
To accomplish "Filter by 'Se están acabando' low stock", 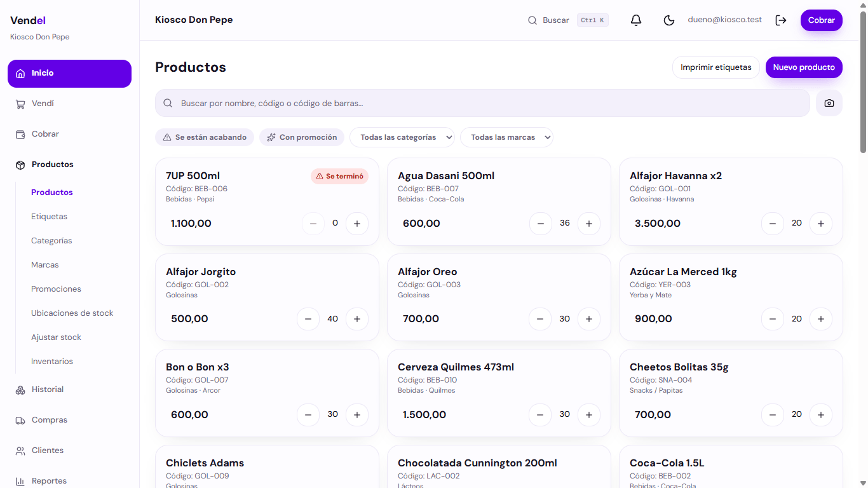I will point(205,137).
